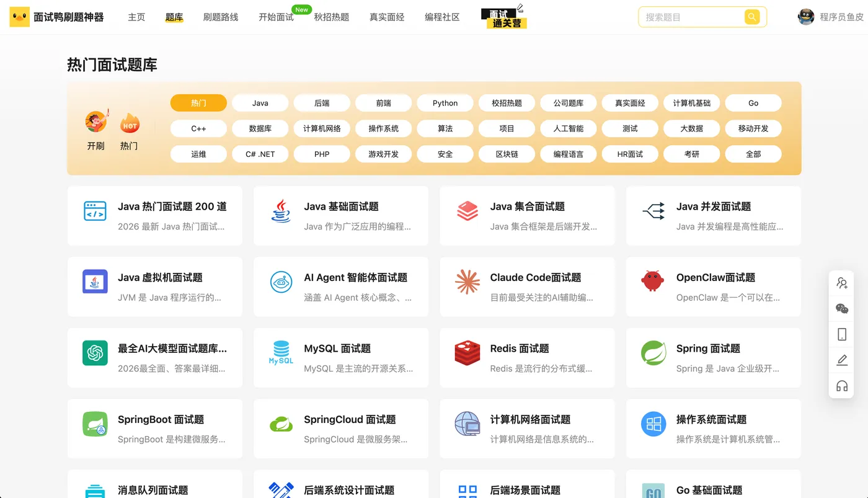Select the 数据库 tag
The height and width of the screenshot is (498, 868).
point(260,128)
